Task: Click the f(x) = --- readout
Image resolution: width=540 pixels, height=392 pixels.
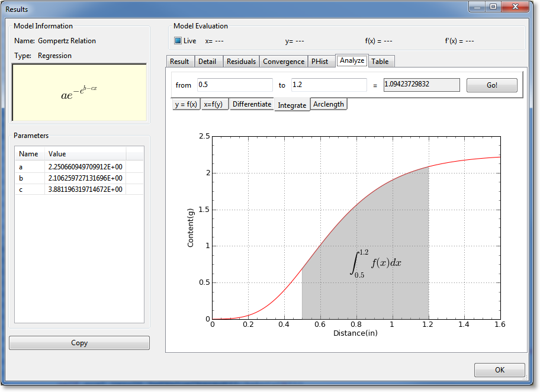Action: click(x=378, y=41)
